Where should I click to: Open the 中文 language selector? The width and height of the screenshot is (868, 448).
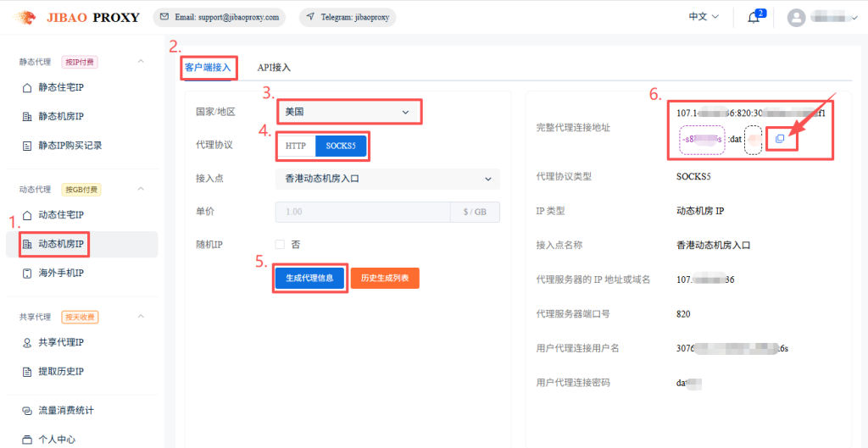click(703, 17)
